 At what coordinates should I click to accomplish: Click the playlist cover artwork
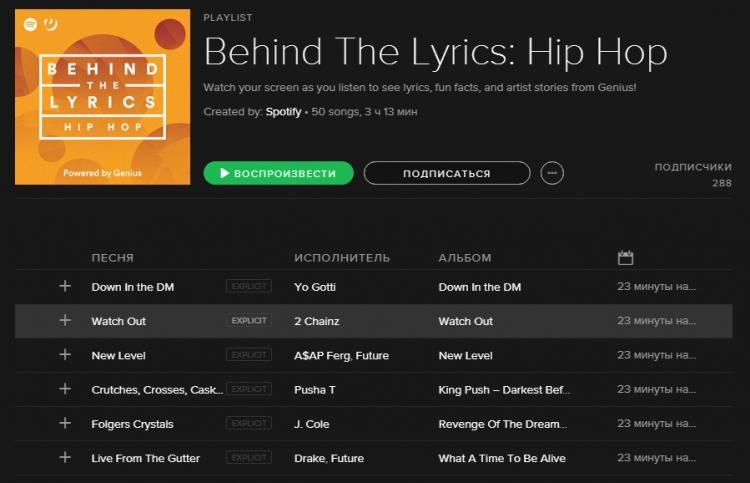[102, 97]
